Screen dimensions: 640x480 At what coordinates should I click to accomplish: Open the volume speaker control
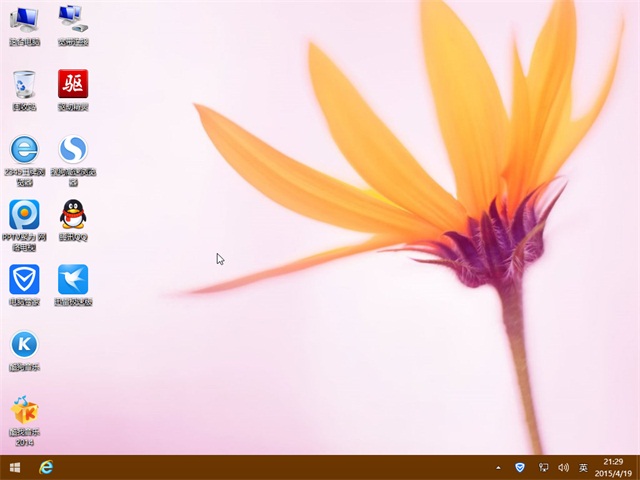point(563,467)
